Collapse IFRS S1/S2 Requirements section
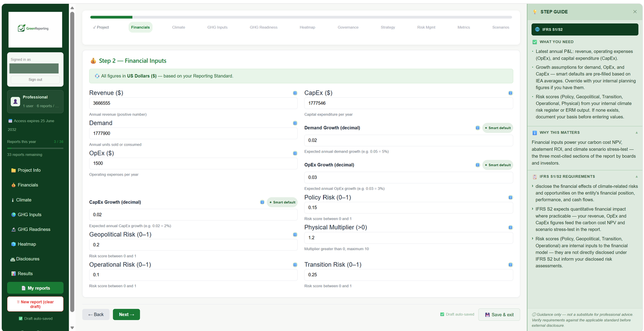This screenshot has width=644, height=331. tap(637, 177)
